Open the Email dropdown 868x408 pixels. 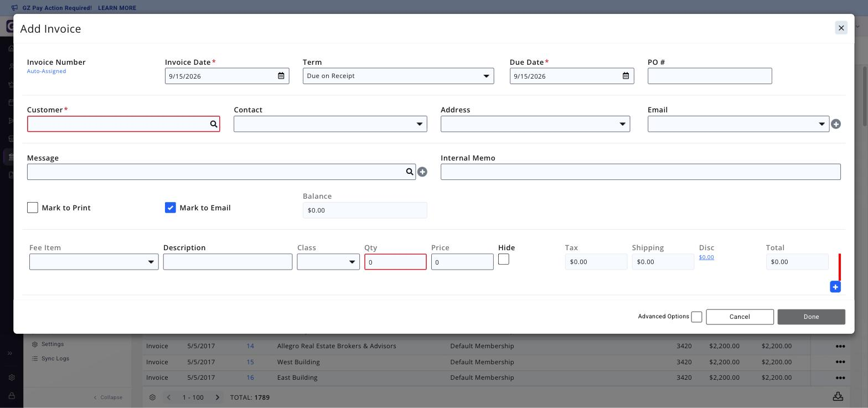click(738, 124)
